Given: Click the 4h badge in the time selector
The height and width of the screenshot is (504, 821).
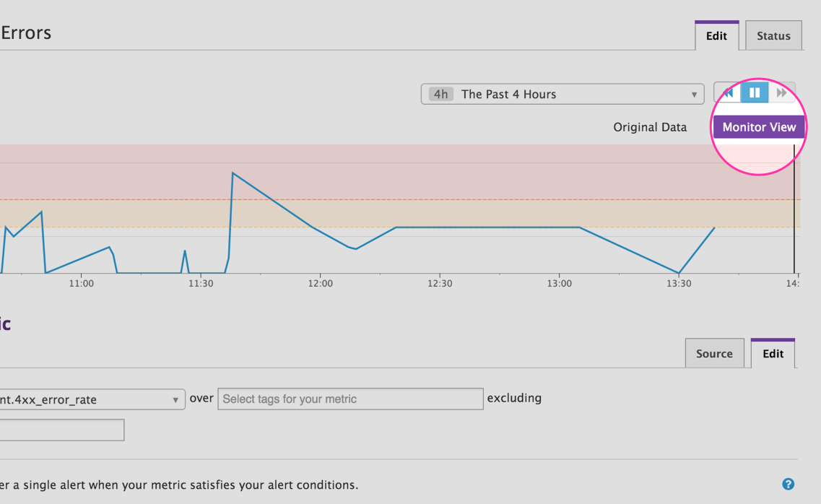Looking at the screenshot, I should (x=442, y=93).
